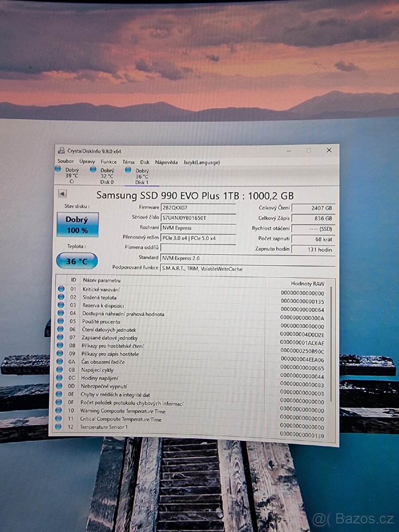Screen dimensions: 399x532
Task: Open the Úpravy menu
Action: point(87,161)
